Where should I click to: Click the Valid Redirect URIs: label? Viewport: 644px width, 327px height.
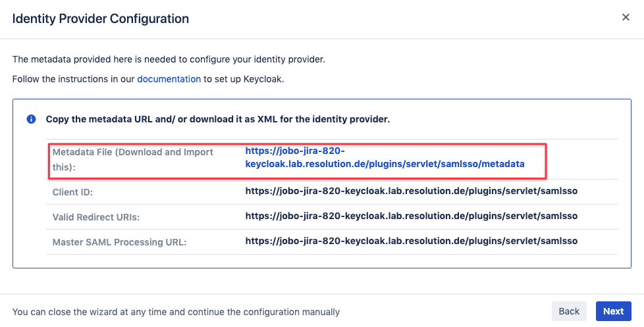[x=96, y=217]
